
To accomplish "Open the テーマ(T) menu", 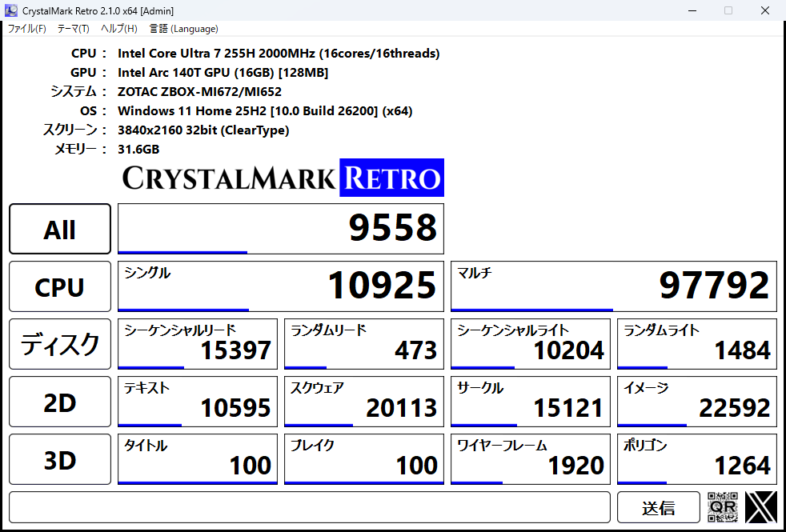I will pyautogui.click(x=73, y=29).
